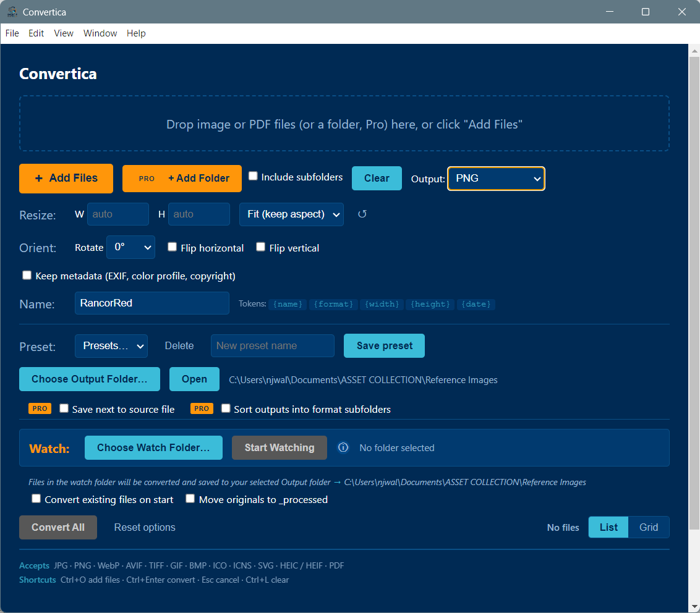Enable Keep metadata checkbox
The width and height of the screenshot is (700, 613).
(x=27, y=275)
